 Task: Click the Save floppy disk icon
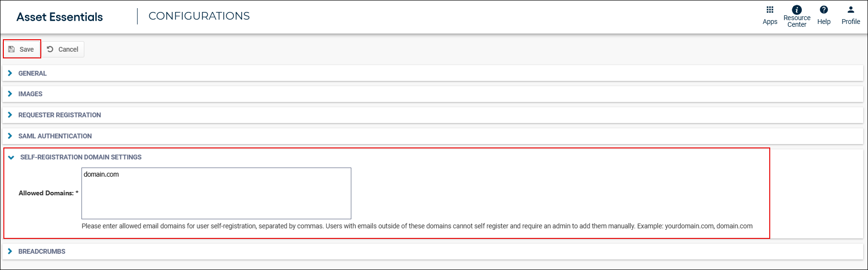pos(12,49)
